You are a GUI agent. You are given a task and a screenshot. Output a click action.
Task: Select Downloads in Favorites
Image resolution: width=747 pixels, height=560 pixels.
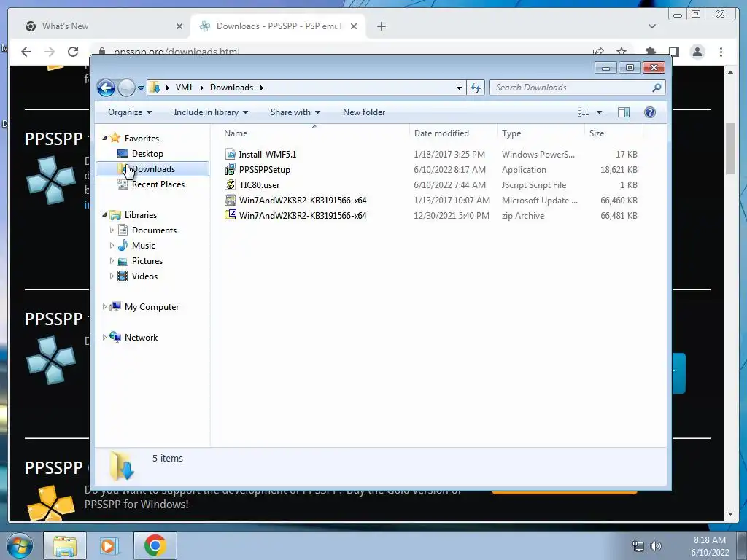click(152, 169)
